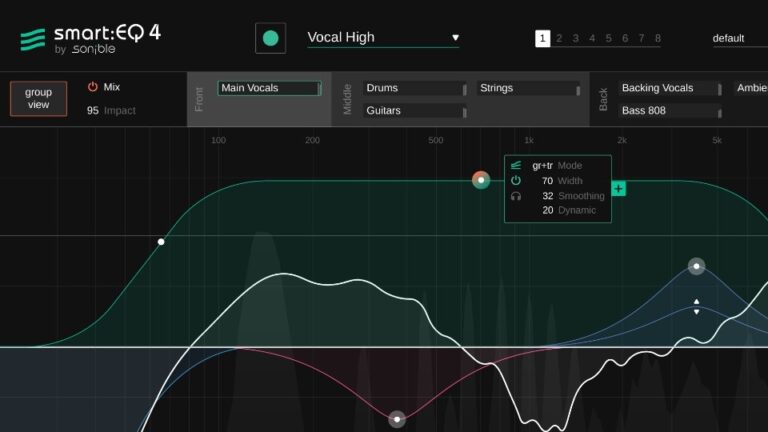Screen dimensions: 768x432
Task: Click the Mix label
Action: point(112,87)
